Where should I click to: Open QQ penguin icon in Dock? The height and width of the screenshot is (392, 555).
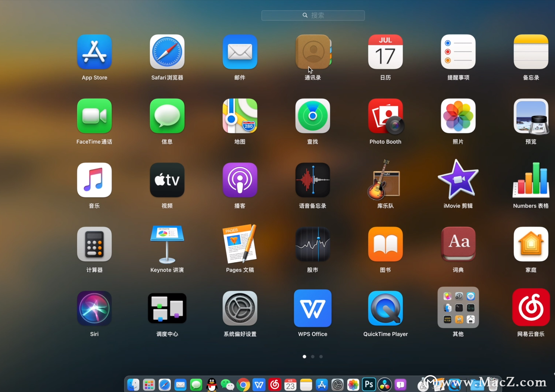point(212,385)
